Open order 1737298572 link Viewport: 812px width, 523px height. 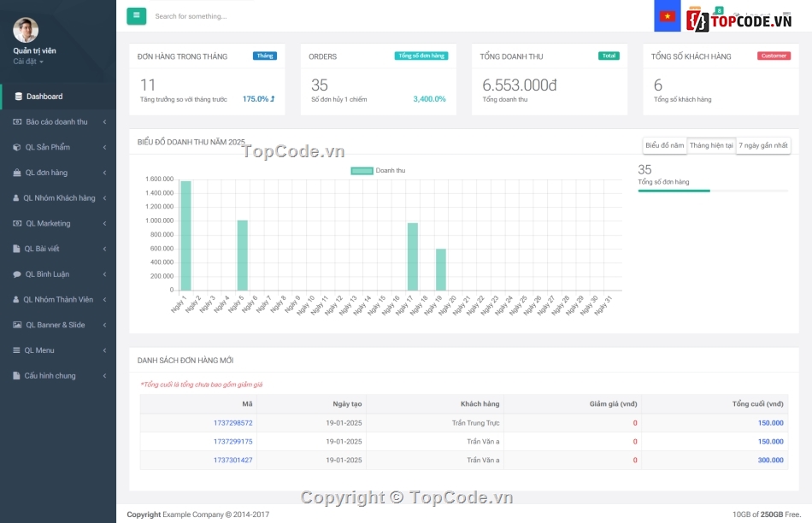233,423
